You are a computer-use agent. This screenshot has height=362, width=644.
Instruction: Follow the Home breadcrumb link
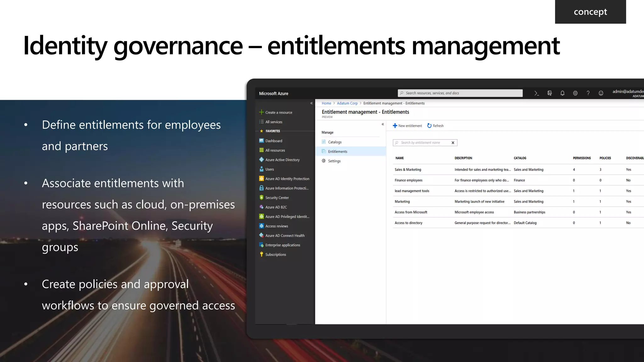click(x=326, y=103)
